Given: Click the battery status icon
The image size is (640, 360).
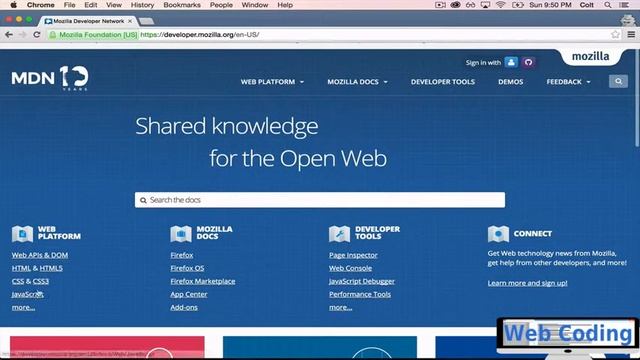Looking at the screenshot, I should (x=518, y=5).
